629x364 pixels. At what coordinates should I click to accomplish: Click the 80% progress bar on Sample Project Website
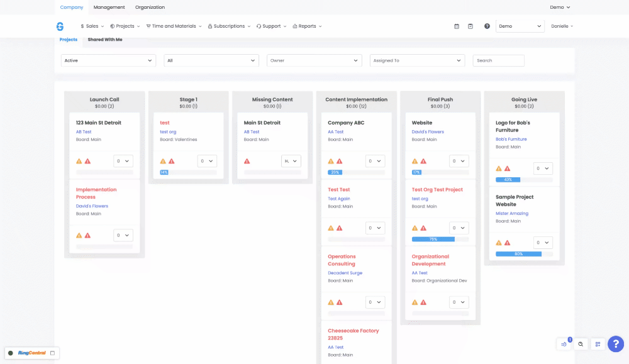point(518,254)
